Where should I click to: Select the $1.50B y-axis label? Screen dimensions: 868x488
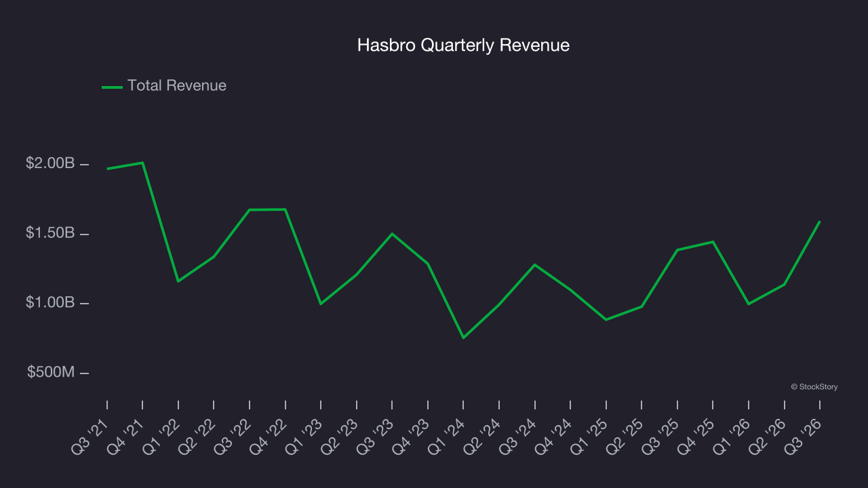pyautogui.click(x=50, y=233)
